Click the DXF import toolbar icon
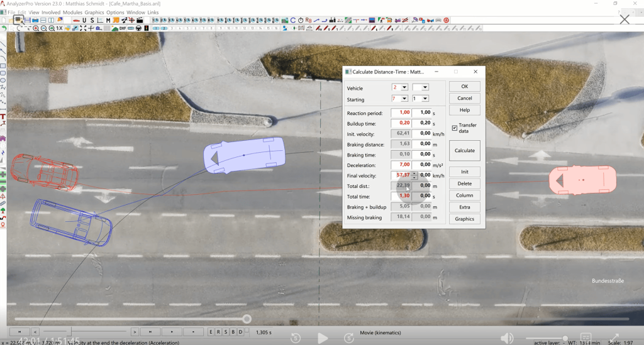644x345 pixels. [x=123, y=28]
